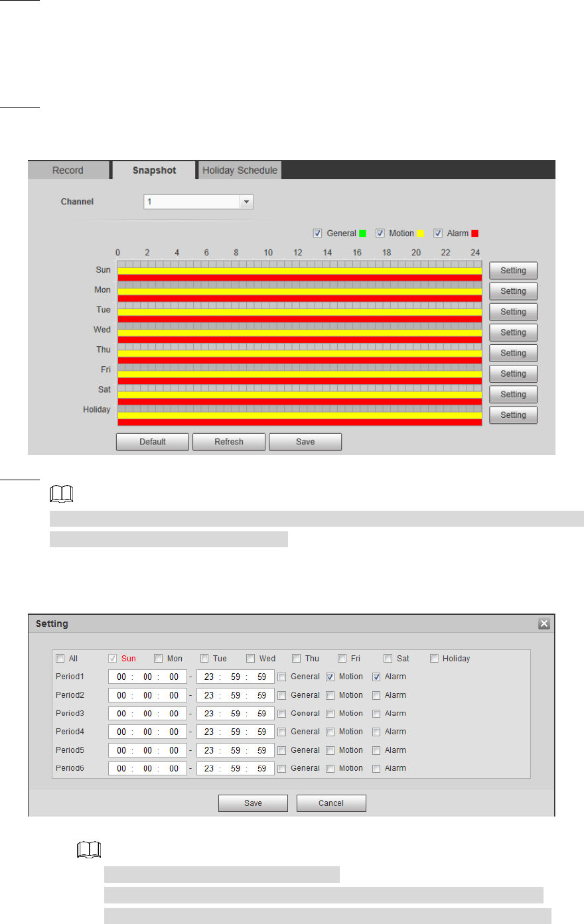Check the Thu checkbox in Setting dialog
Viewport: 584px width, 924px height.
tap(297, 659)
